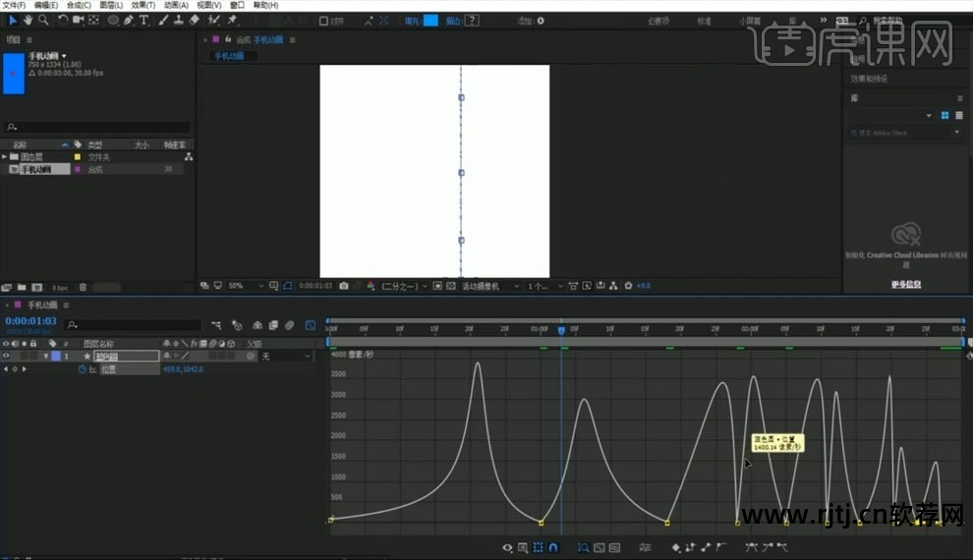This screenshot has height=560, width=973.
Task: Convert selected keyframes to hold
Action: 690,547
